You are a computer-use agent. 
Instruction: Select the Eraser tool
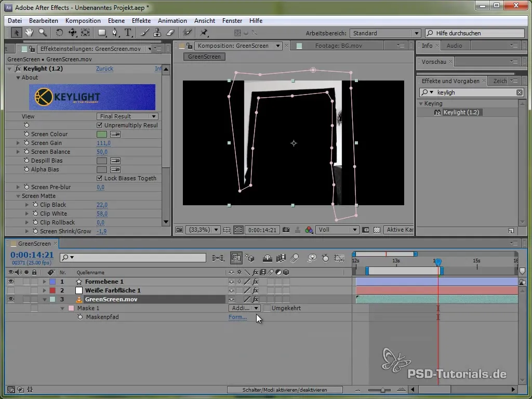[x=170, y=33]
